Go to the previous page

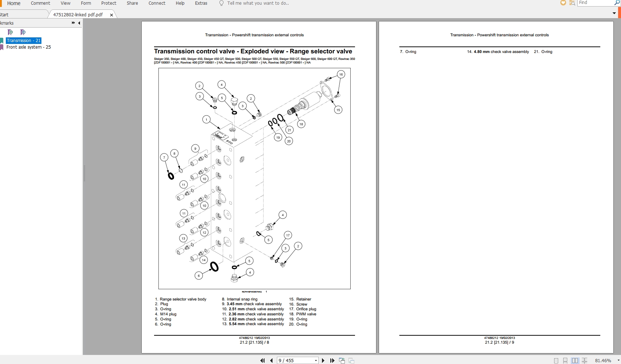click(271, 360)
